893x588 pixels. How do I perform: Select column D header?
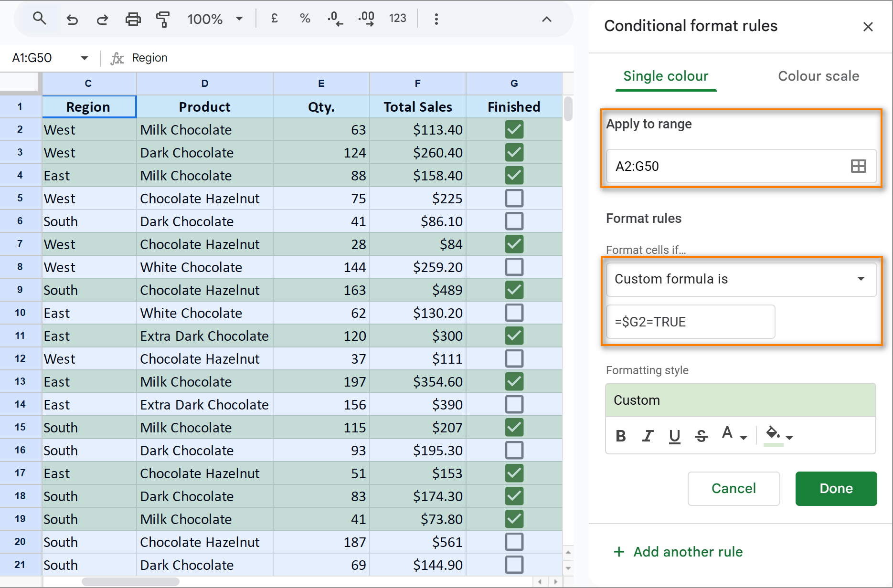(205, 84)
